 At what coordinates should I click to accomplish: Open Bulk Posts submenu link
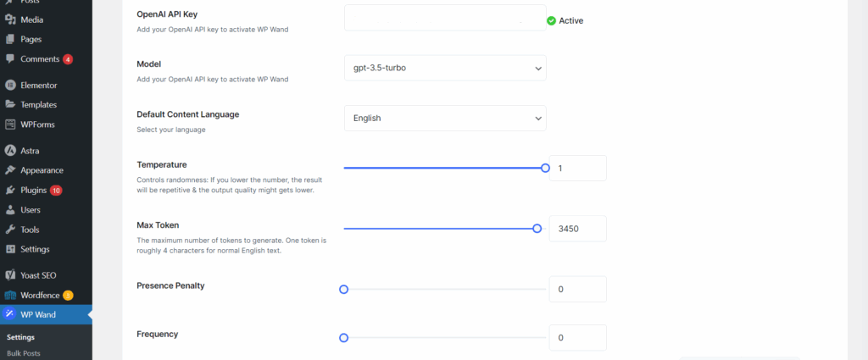click(x=23, y=353)
